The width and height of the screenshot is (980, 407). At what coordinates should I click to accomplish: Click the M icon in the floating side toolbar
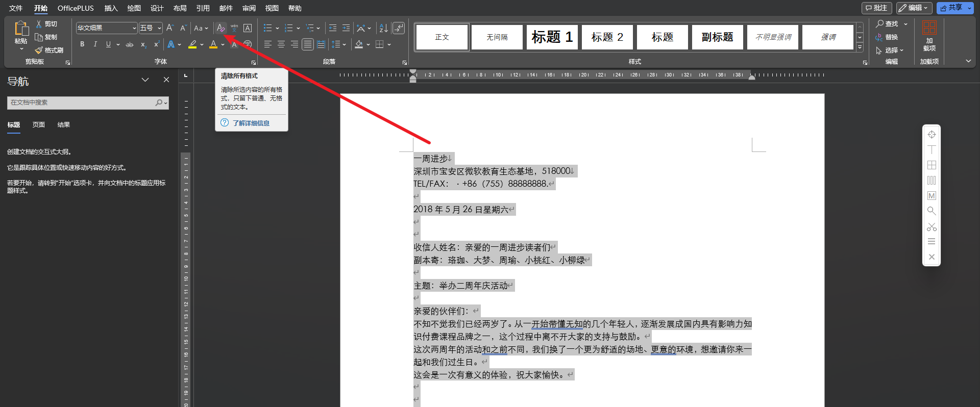[932, 195]
